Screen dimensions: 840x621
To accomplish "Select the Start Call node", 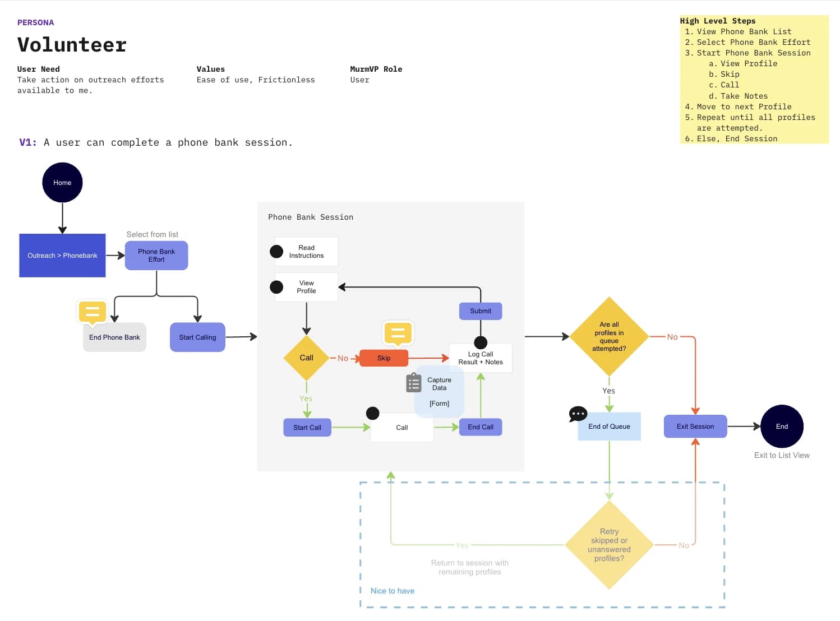I will pos(307,427).
